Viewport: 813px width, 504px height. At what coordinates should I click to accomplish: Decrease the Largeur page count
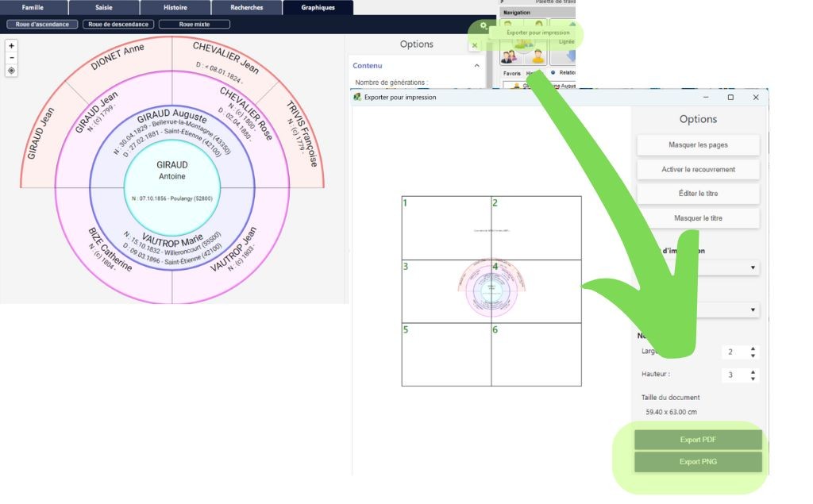pos(753,356)
